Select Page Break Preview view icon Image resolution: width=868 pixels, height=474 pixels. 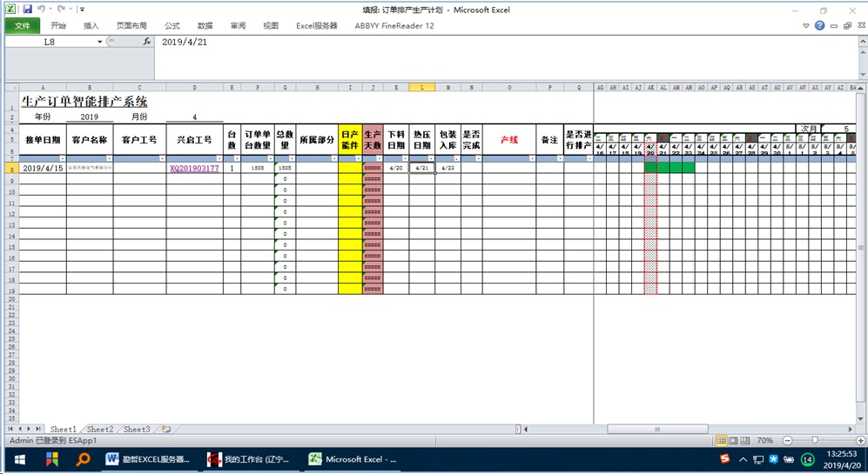tap(745, 441)
